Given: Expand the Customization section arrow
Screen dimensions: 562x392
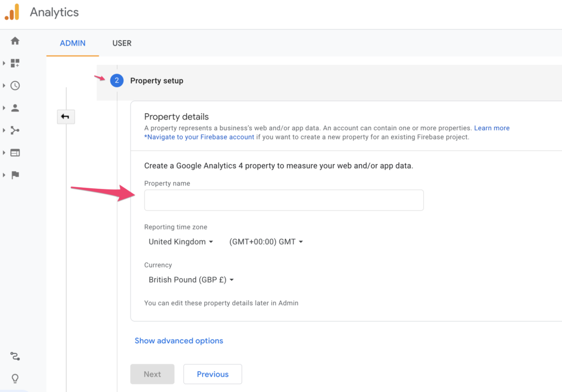Looking at the screenshot, I should 4,63.
